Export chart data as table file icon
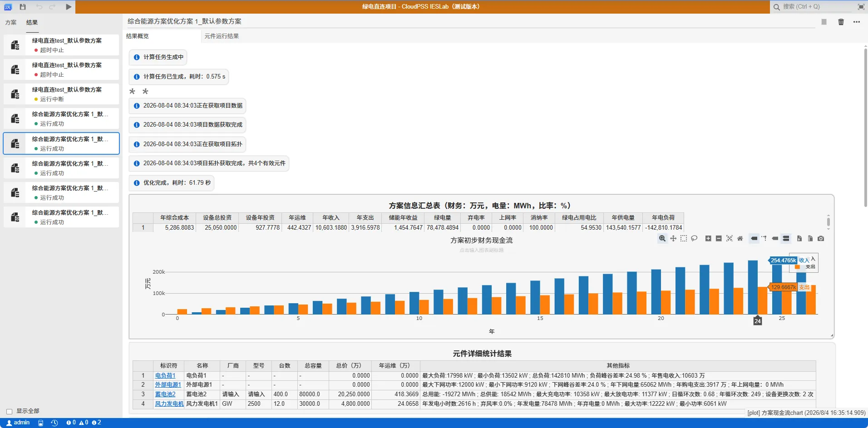The image size is (868, 428). click(810, 238)
